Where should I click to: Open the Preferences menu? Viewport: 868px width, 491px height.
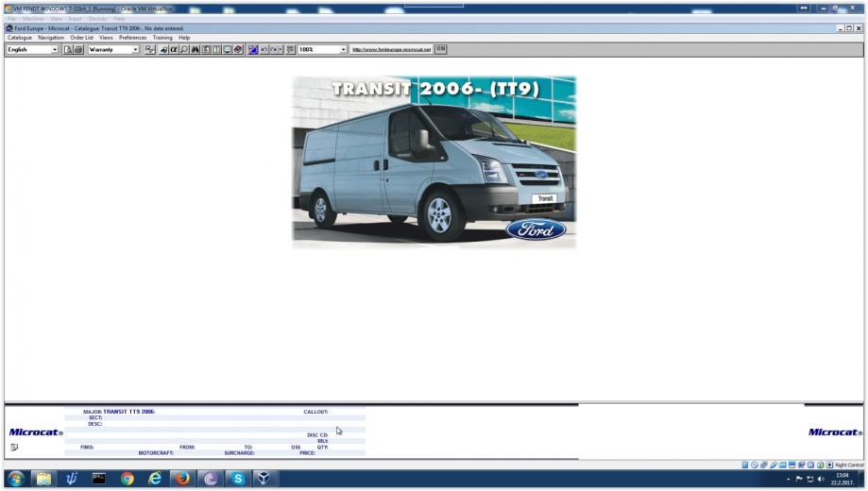(x=132, y=38)
